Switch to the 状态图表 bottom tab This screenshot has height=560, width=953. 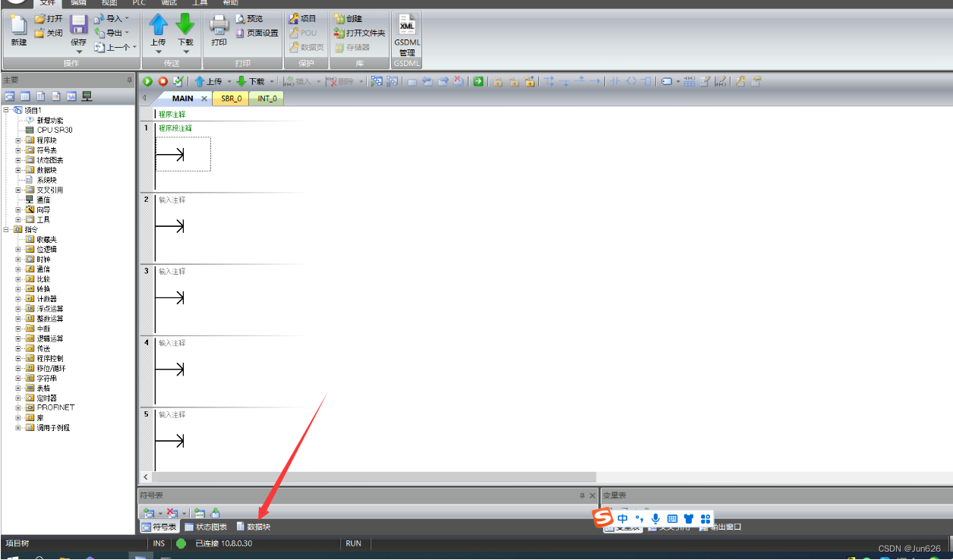click(x=206, y=527)
